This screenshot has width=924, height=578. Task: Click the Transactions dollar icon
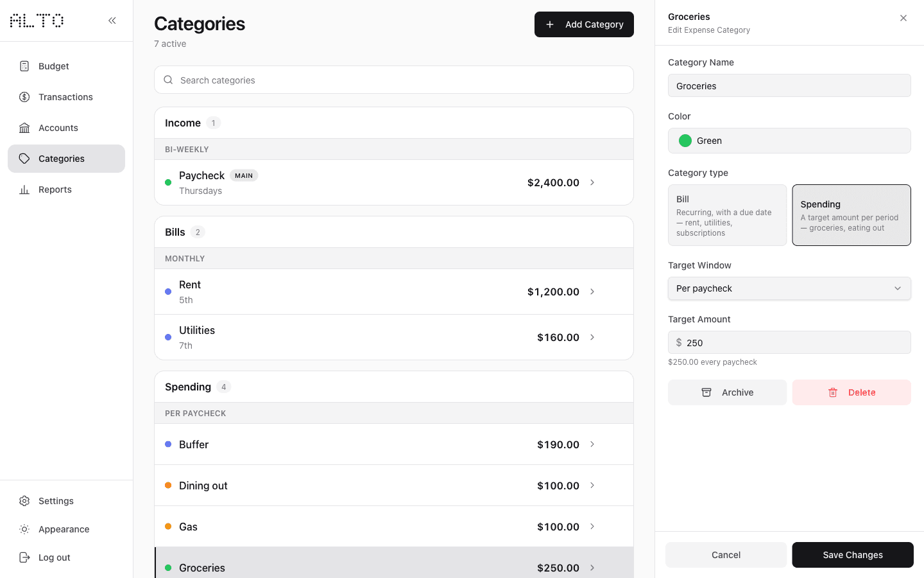[24, 97]
